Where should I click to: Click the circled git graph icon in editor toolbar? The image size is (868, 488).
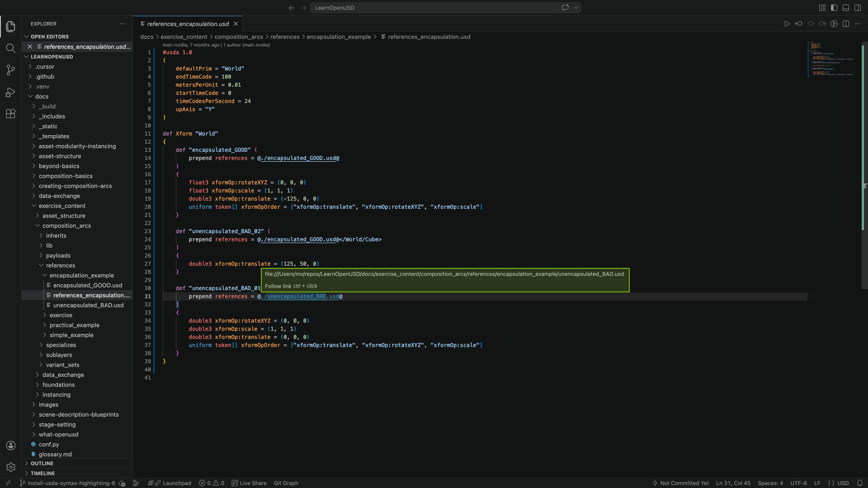click(x=834, y=24)
